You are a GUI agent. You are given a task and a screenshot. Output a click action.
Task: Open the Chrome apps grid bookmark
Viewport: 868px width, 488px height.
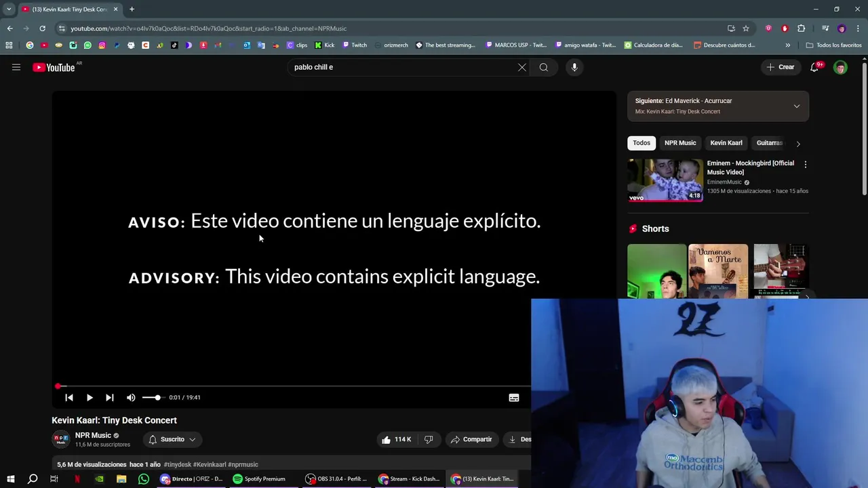pyautogui.click(x=9, y=45)
